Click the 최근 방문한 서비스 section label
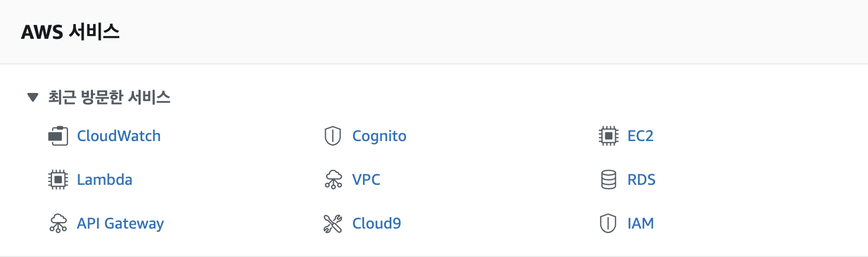Viewport: 868px width, 257px height. [x=109, y=98]
